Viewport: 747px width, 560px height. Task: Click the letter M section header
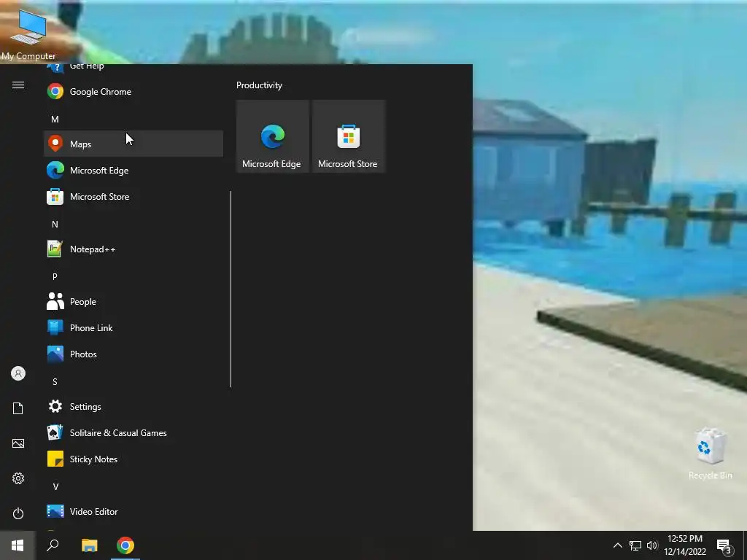click(55, 119)
